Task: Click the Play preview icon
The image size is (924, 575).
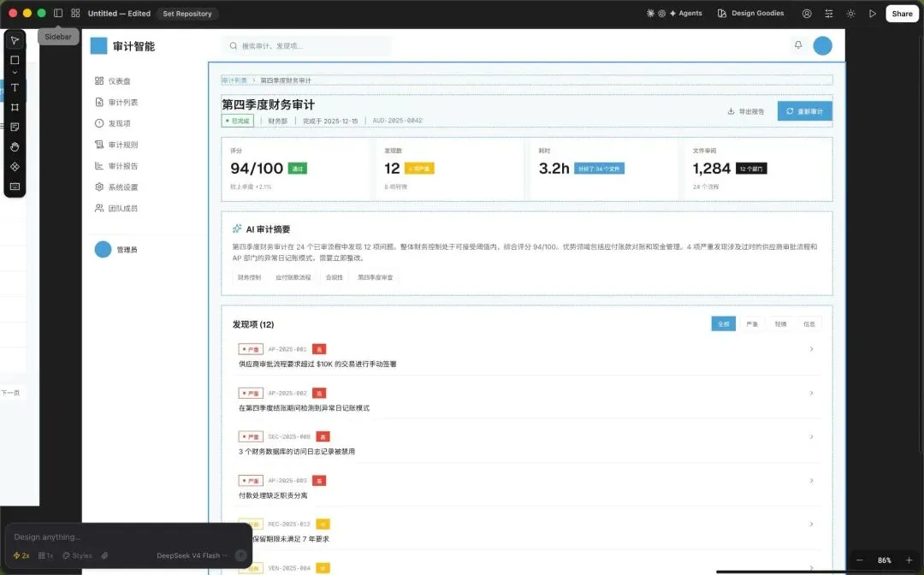Action: 872,13
